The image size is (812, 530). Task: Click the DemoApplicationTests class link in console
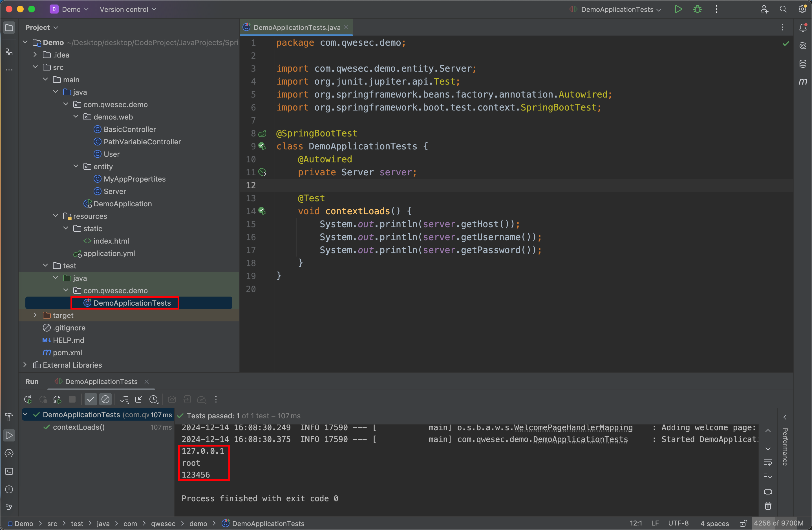[580, 439]
